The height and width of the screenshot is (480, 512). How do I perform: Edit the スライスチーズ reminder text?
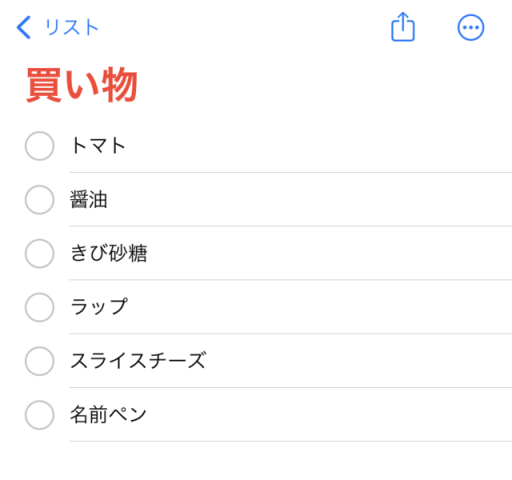coord(138,361)
